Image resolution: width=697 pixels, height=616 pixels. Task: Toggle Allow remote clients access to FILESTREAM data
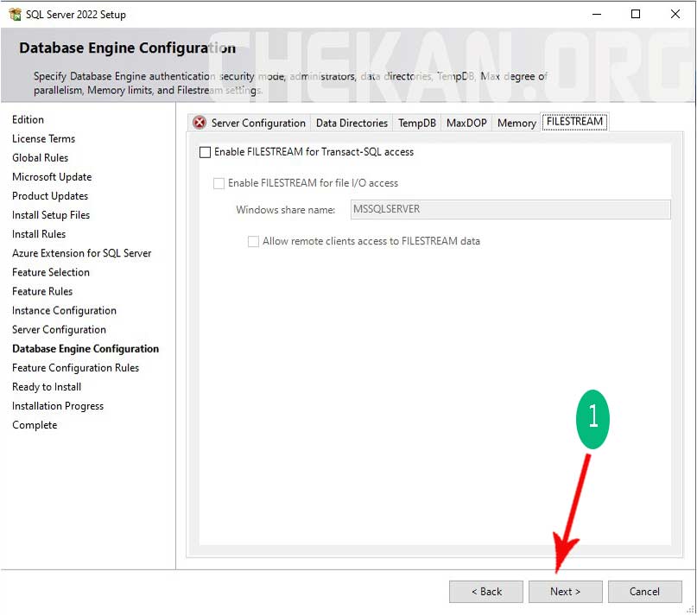tap(253, 242)
